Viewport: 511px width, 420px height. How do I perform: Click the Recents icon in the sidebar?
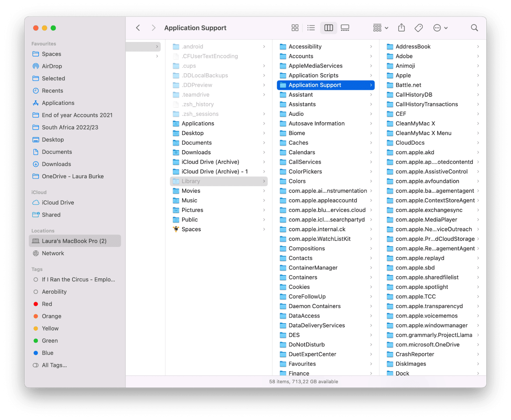pyautogui.click(x=52, y=90)
